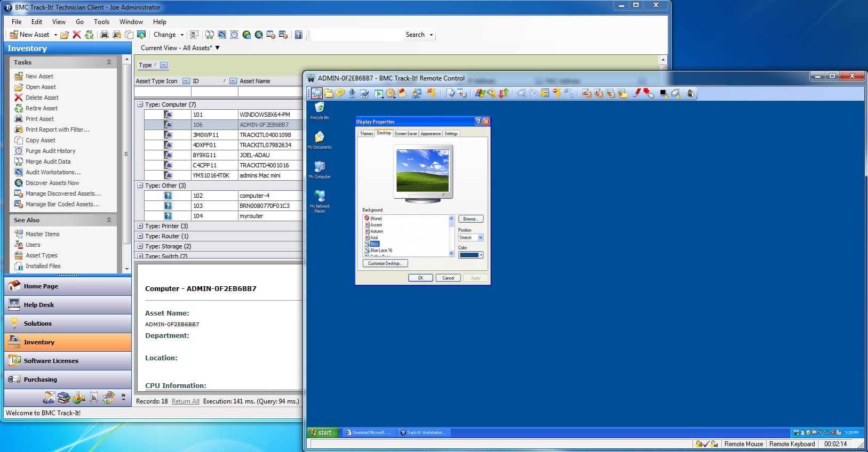Open Asset Types under See Also
Image resolution: width=868 pixels, height=452 pixels.
(x=42, y=255)
